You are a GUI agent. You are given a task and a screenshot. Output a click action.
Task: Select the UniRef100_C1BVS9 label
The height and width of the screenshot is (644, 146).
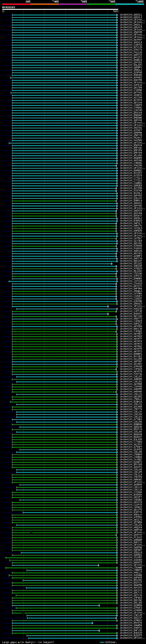(x=131, y=45)
